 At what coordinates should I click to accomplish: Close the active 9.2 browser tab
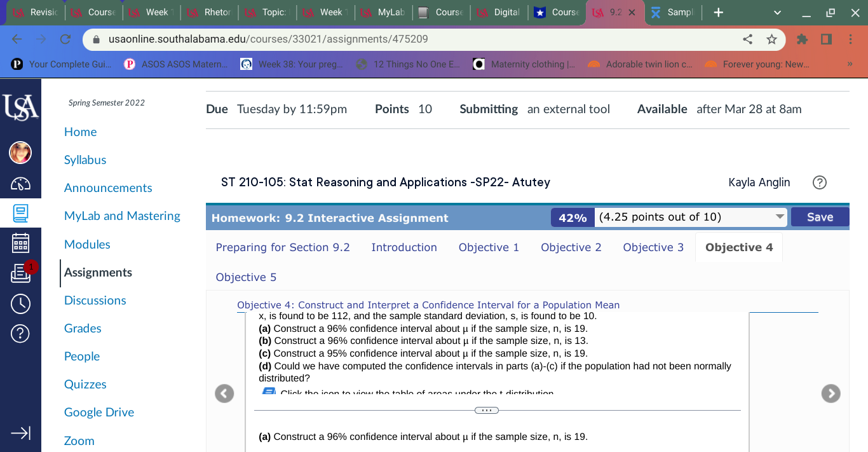click(x=632, y=12)
